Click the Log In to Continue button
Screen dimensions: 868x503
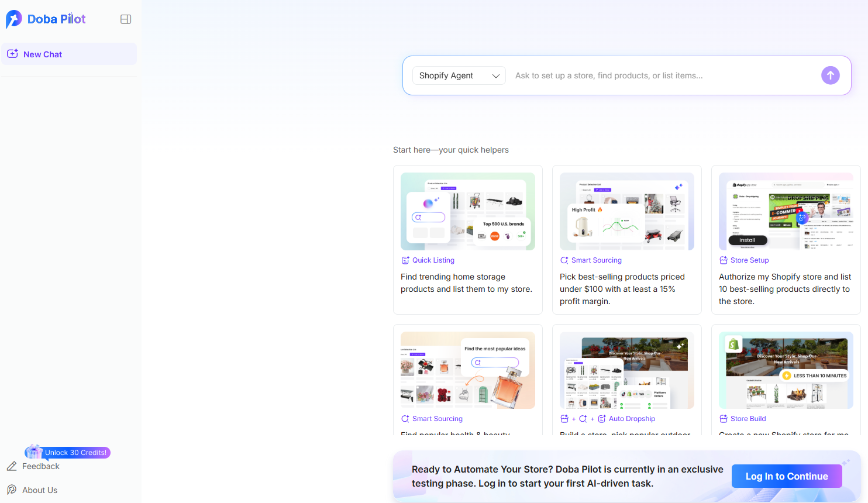[x=787, y=476]
